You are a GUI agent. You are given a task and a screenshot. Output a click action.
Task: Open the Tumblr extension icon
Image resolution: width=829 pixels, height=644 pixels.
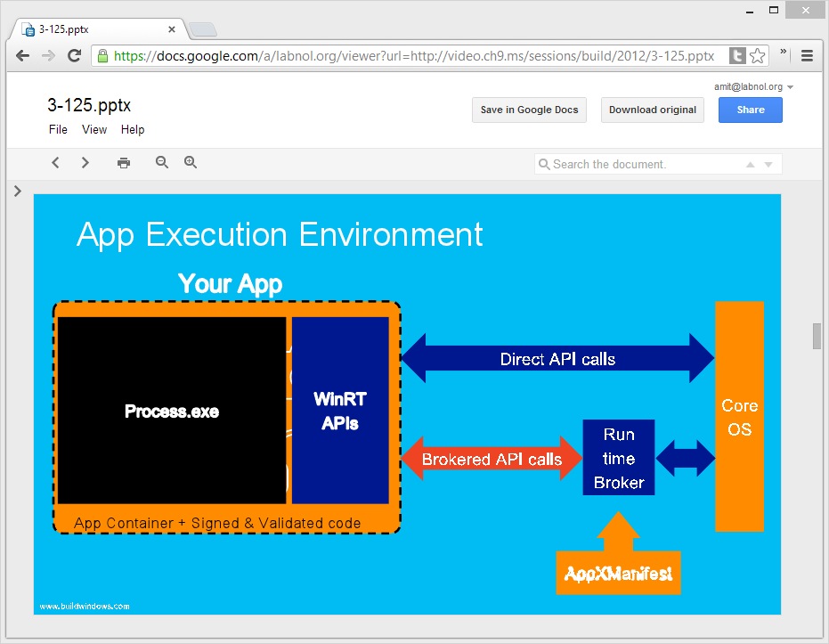click(739, 55)
